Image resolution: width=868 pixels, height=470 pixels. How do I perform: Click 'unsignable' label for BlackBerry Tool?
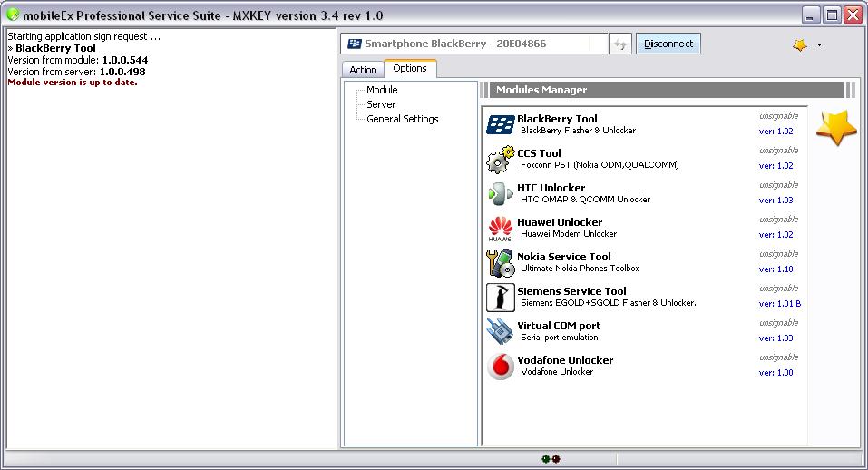pos(778,116)
